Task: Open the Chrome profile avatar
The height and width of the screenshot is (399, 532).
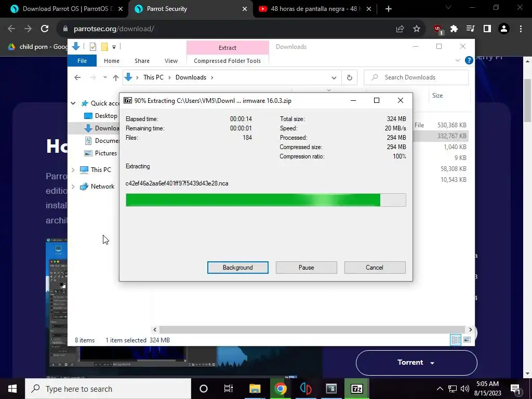Action: click(x=504, y=29)
